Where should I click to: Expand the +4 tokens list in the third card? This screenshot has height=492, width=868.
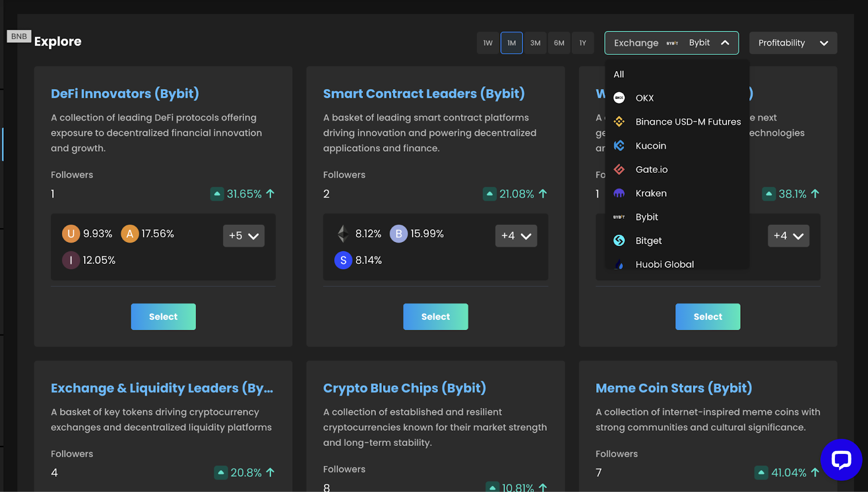[x=788, y=236]
